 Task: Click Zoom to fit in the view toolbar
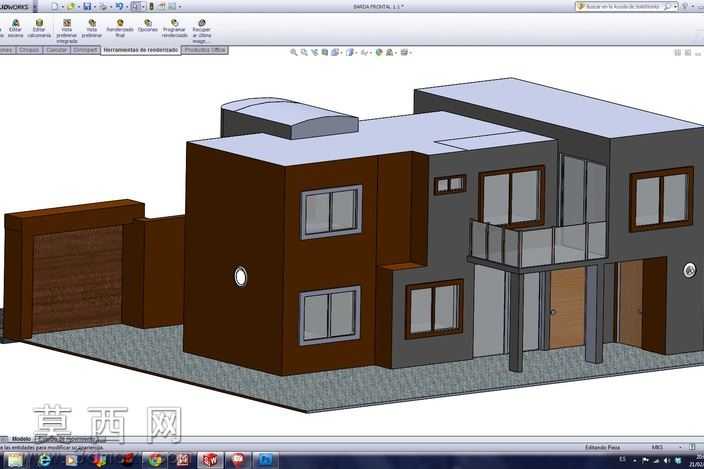pyautogui.click(x=294, y=53)
